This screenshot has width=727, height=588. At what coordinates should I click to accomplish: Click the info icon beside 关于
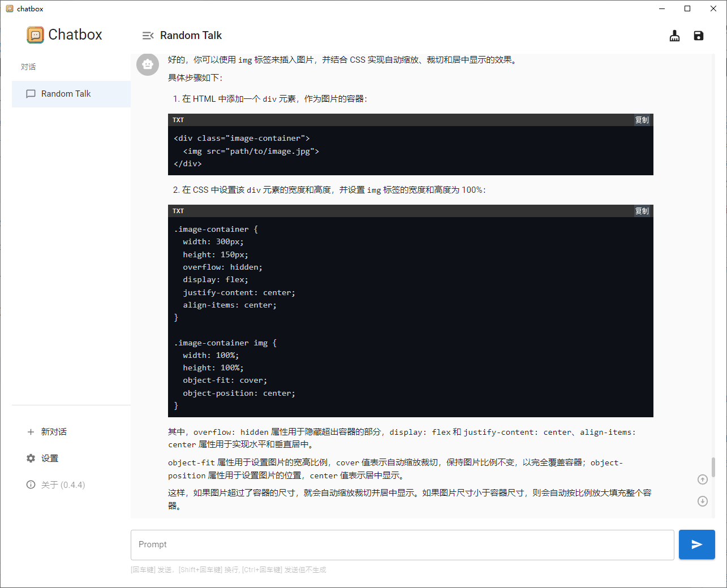coord(31,485)
